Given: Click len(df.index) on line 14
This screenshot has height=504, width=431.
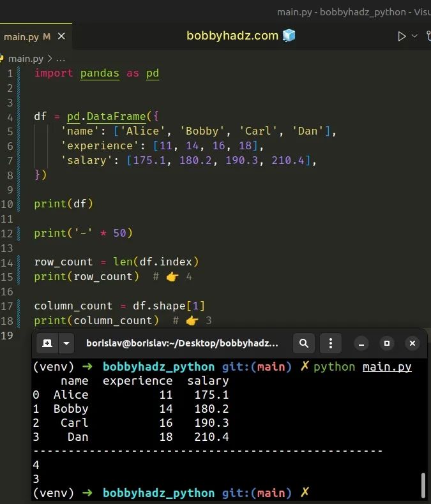Looking at the screenshot, I should coord(156,262).
